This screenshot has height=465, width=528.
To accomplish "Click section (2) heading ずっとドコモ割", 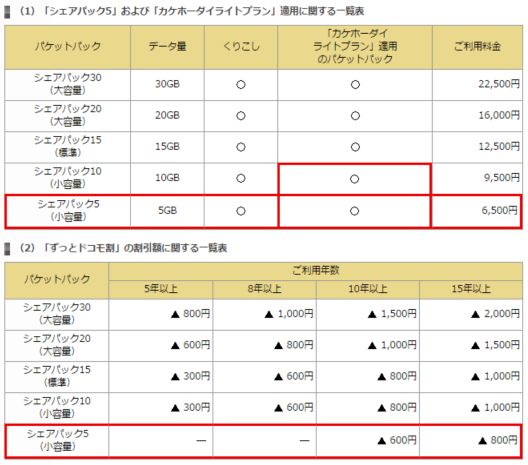I will 123,248.
